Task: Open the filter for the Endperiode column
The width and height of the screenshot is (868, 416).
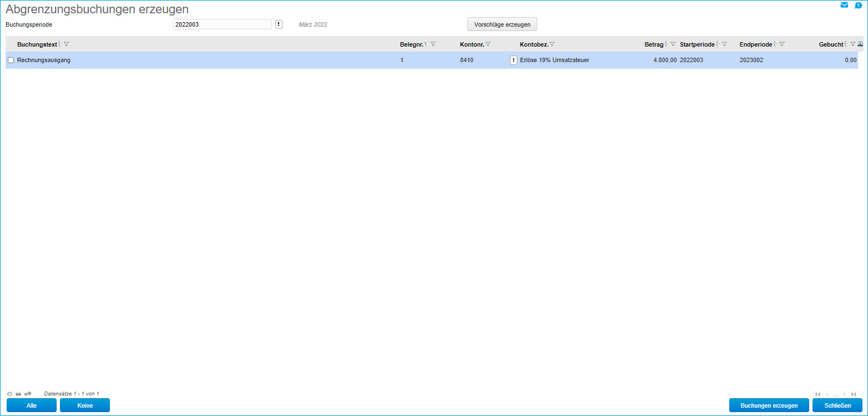Action: pos(781,44)
